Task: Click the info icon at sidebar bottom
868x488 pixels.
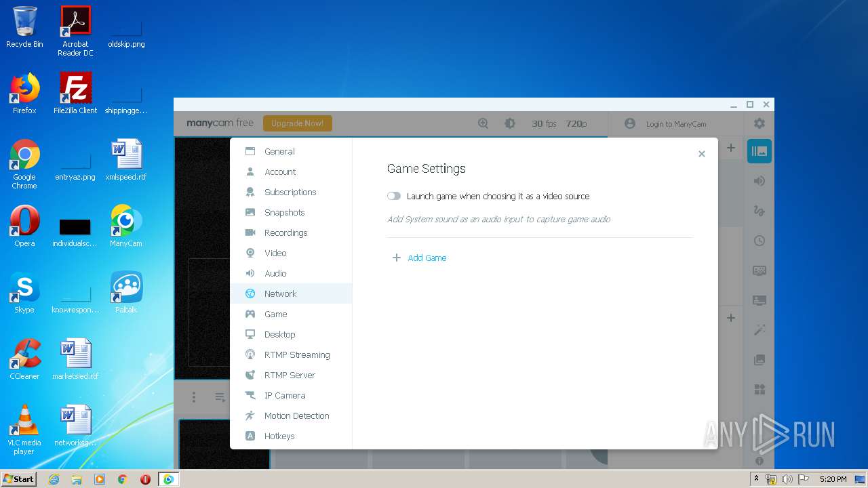Action: (759, 461)
